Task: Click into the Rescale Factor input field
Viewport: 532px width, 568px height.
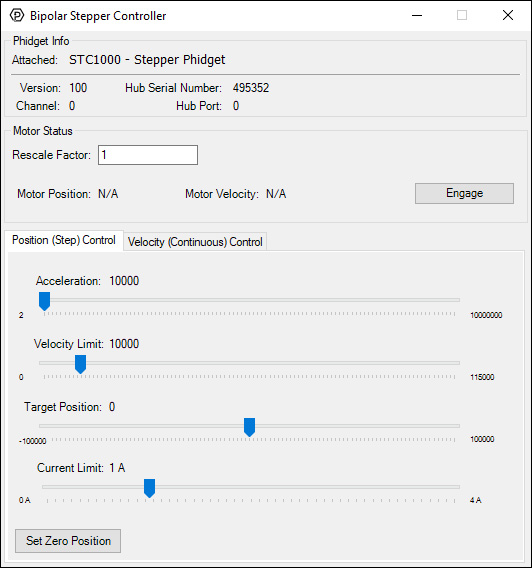Action: 148,155
